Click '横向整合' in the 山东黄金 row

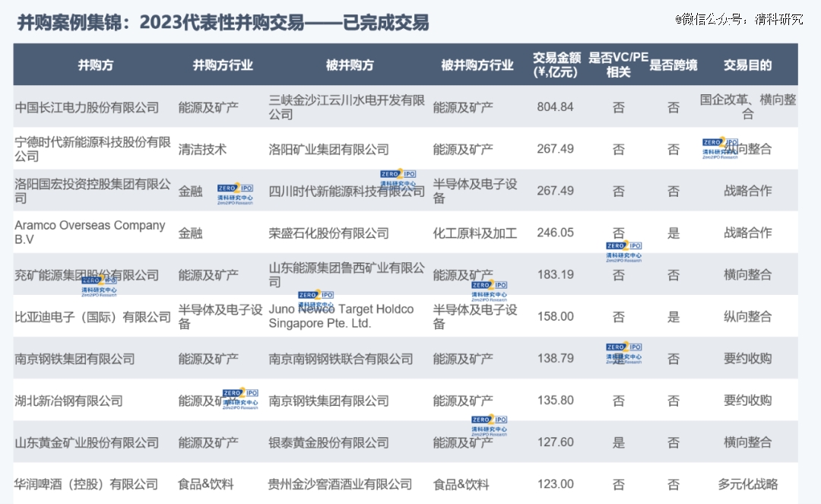coord(748,442)
